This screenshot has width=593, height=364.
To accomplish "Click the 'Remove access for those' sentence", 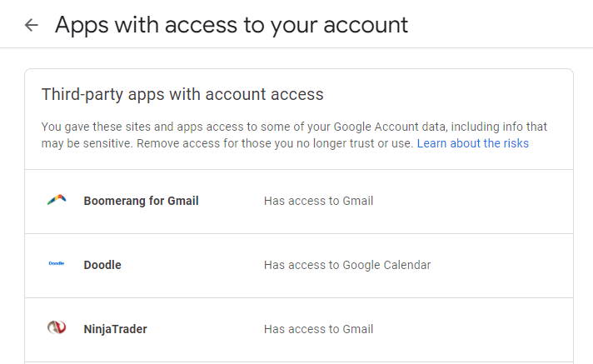I will pos(275,143).
